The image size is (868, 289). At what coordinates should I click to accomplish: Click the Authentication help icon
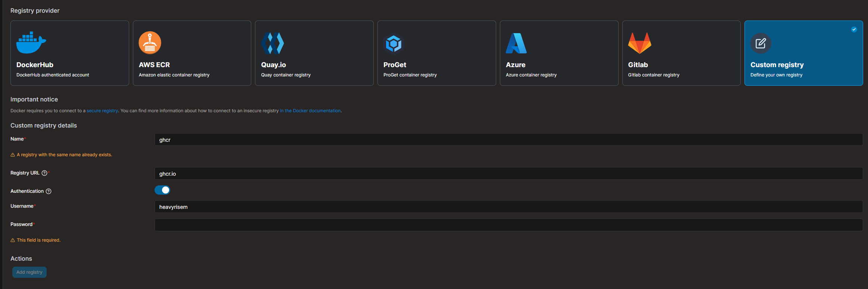tap(49, 191)
